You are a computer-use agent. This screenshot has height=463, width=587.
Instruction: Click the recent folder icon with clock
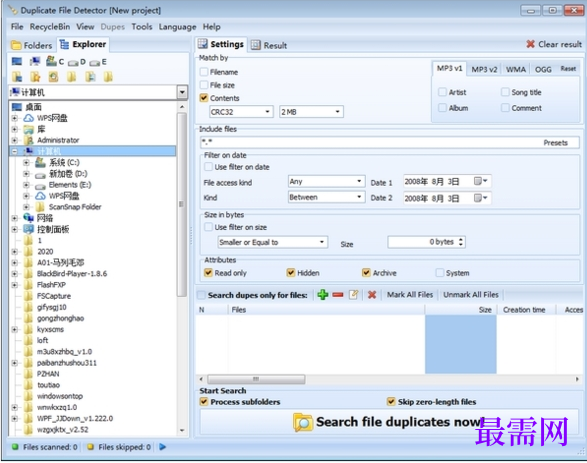(54, 77)
